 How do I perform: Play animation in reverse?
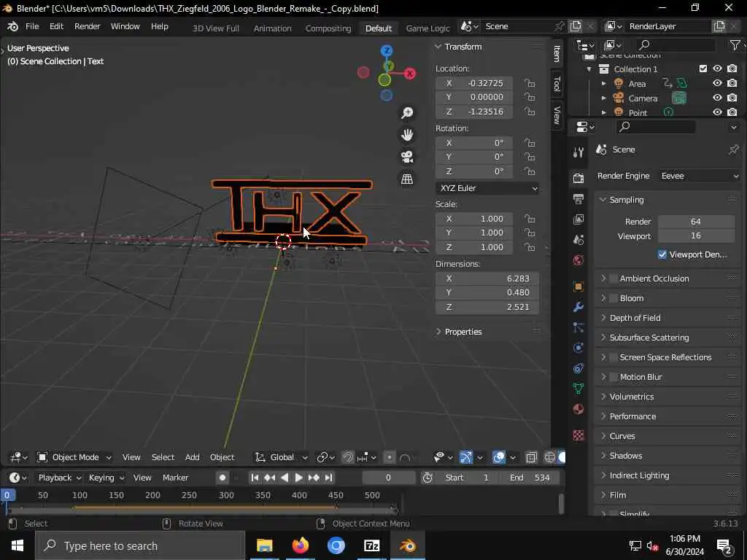(285, 478)
